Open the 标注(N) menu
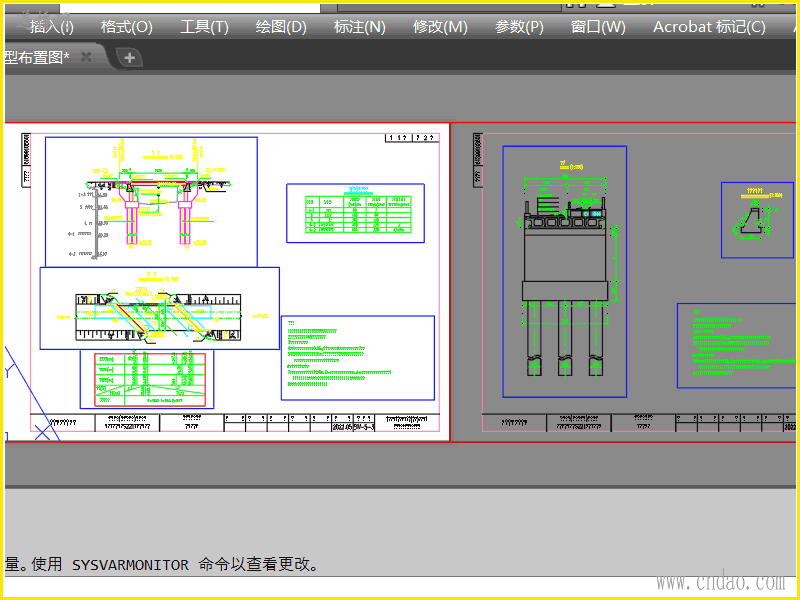This screenshot has height=600, width=800. (x=360, y=27)
